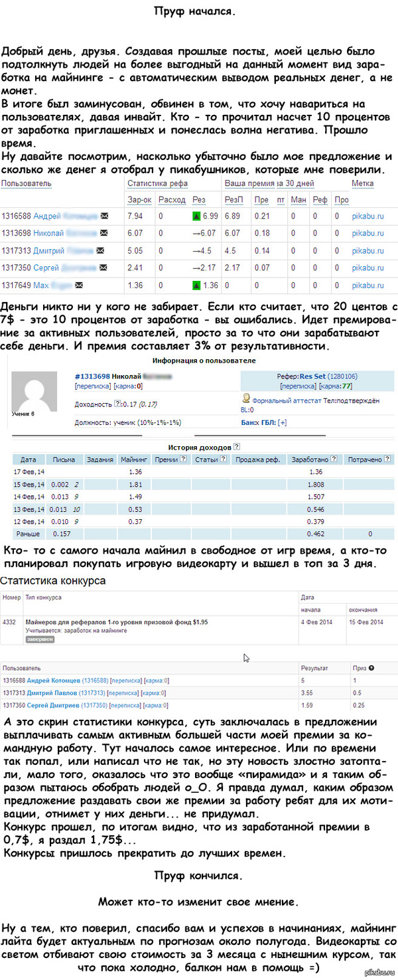
Task: Click question mark icon beside Доходность
Action: coord(117,403)
